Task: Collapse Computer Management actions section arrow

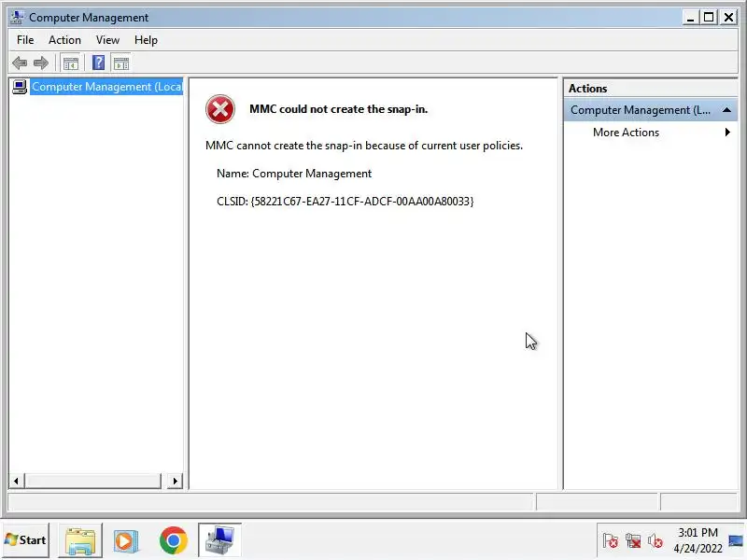Action: 726,110
